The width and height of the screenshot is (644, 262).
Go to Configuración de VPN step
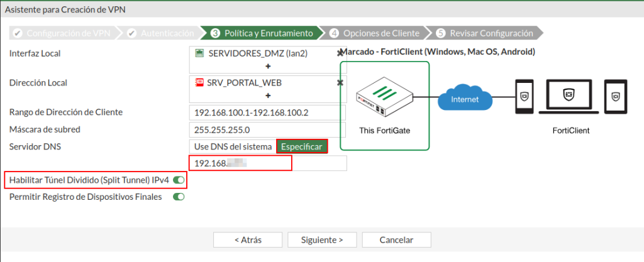64,33
